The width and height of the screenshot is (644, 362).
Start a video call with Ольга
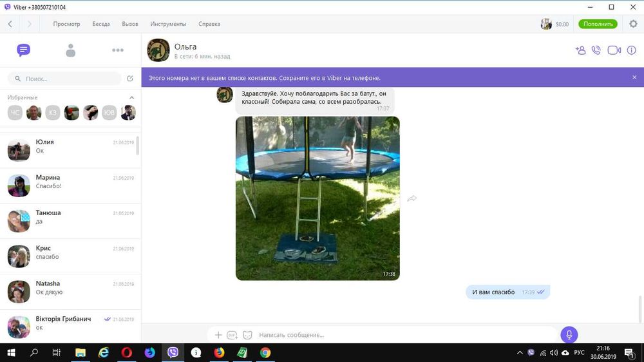click(614, 50)
